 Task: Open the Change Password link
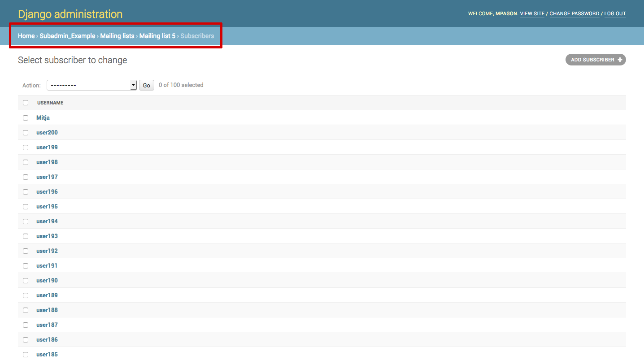[574, 14]
